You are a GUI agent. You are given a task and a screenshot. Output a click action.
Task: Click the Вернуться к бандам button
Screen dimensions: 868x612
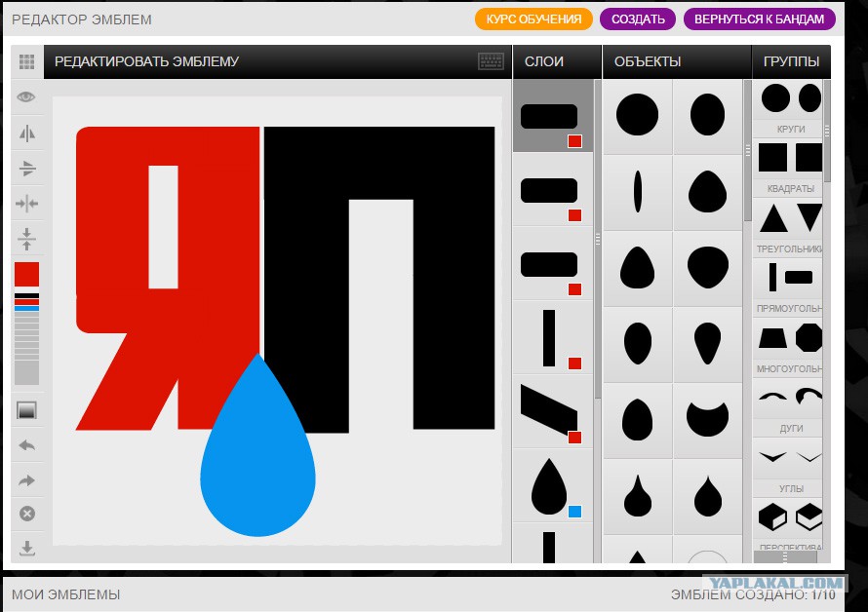coord(759,19)
